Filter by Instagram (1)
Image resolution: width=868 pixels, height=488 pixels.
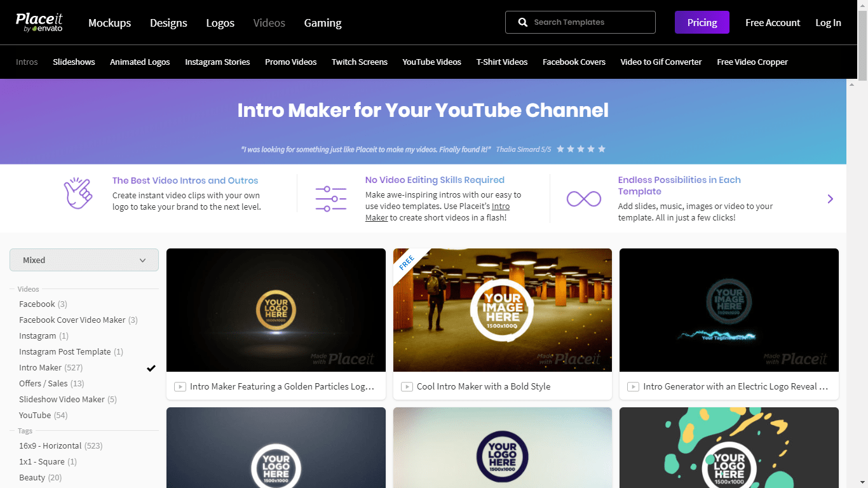44,336
